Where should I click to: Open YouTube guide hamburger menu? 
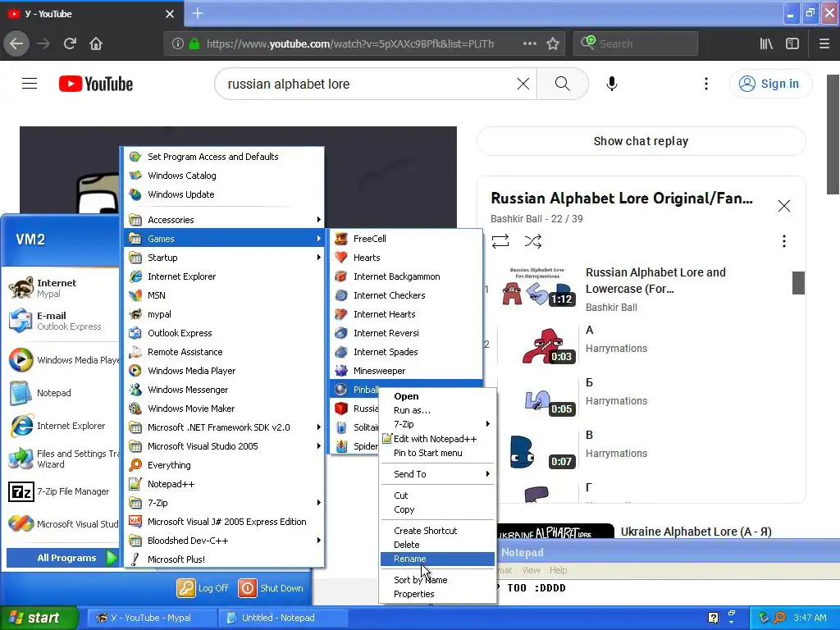(x=30, y=84)
